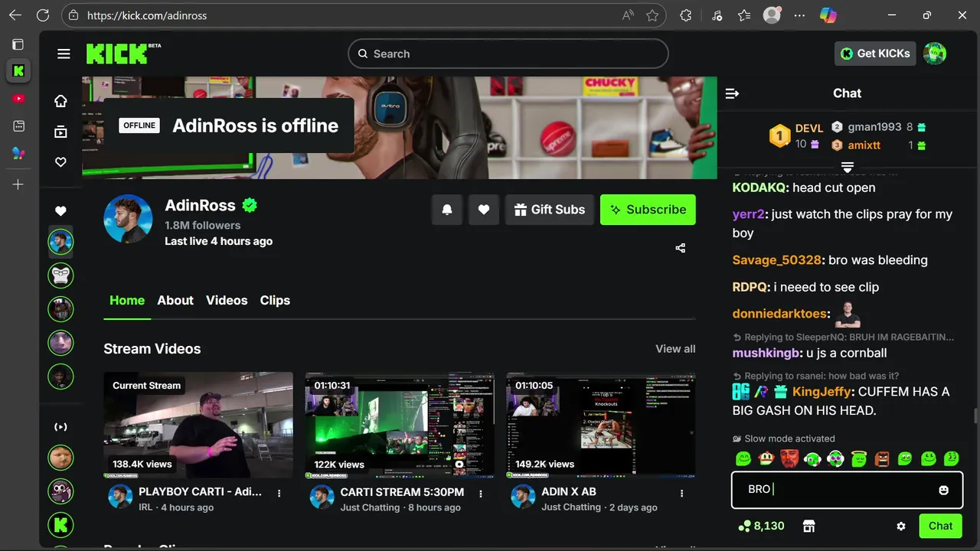Open the emote picker in chat input
The width and height of the screenshot is (980, 551).
coord(944,490)
